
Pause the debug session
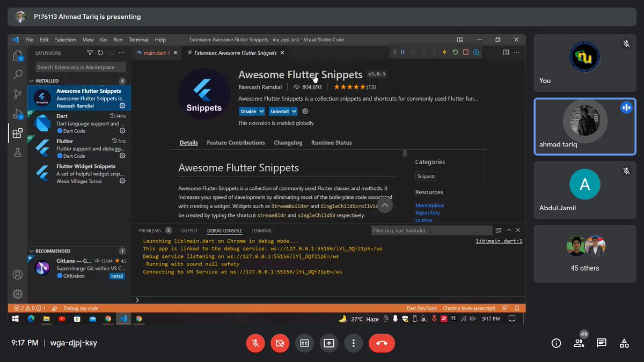click(402, 52)
